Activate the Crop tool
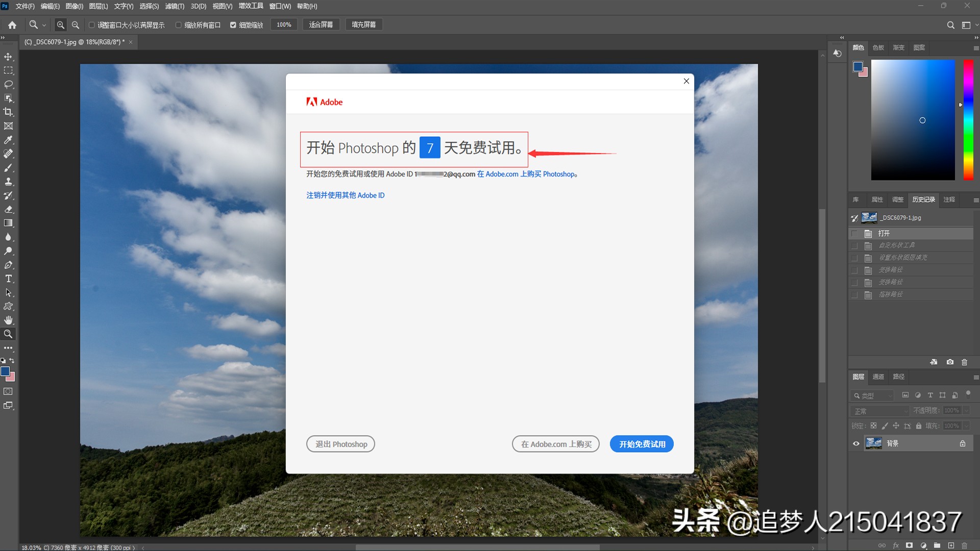Image resolution: width=980 pixels, height=551 pixels. point(8,112)
